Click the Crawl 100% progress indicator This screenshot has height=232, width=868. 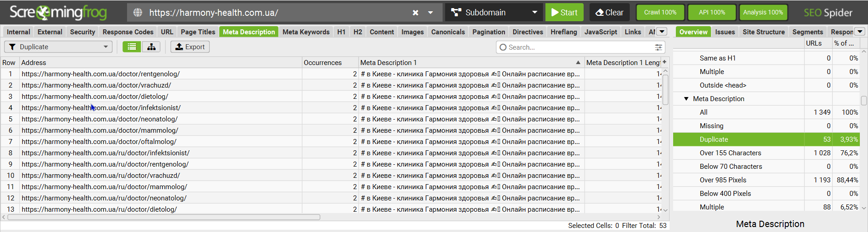(x=660, y=13)
